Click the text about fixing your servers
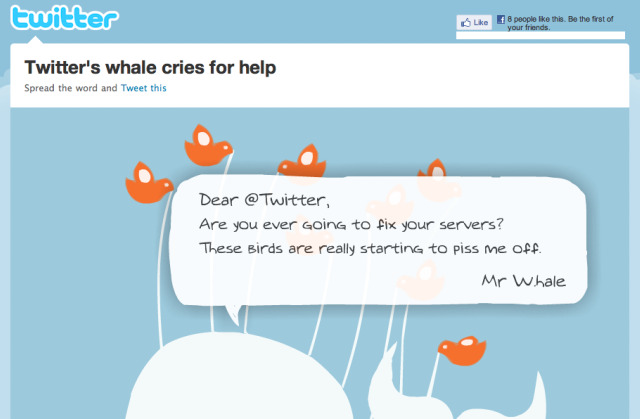The height and width of the screenshot is (419, 640). (x=351, y=224)
